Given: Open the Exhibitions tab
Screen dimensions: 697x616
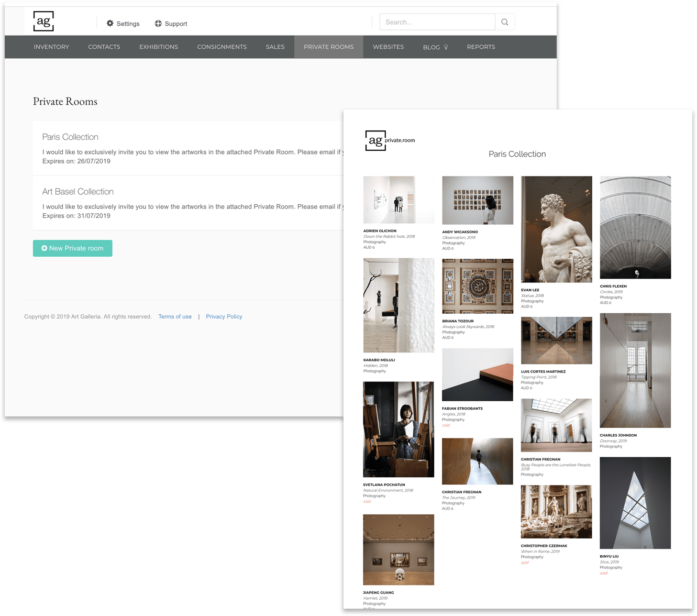Looking at the screenshot, I should [x=159, y=47].
